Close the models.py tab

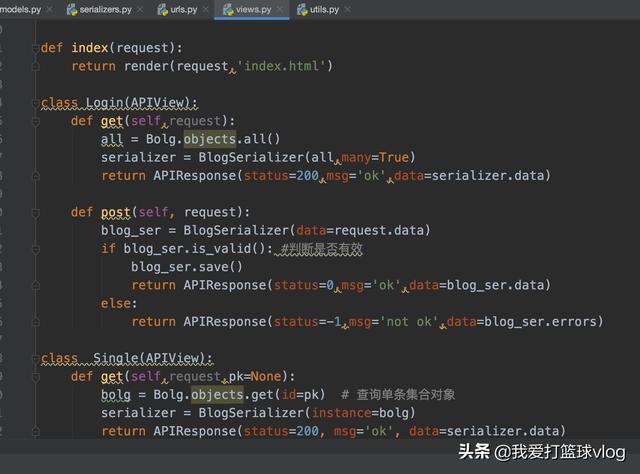point(49,9)
